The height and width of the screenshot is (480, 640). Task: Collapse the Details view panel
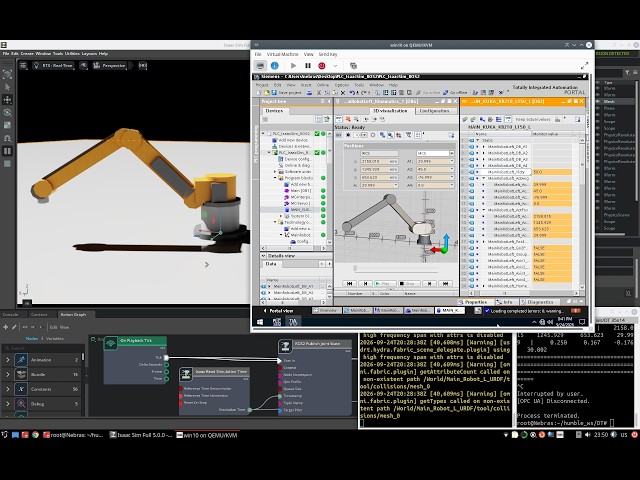263,256
